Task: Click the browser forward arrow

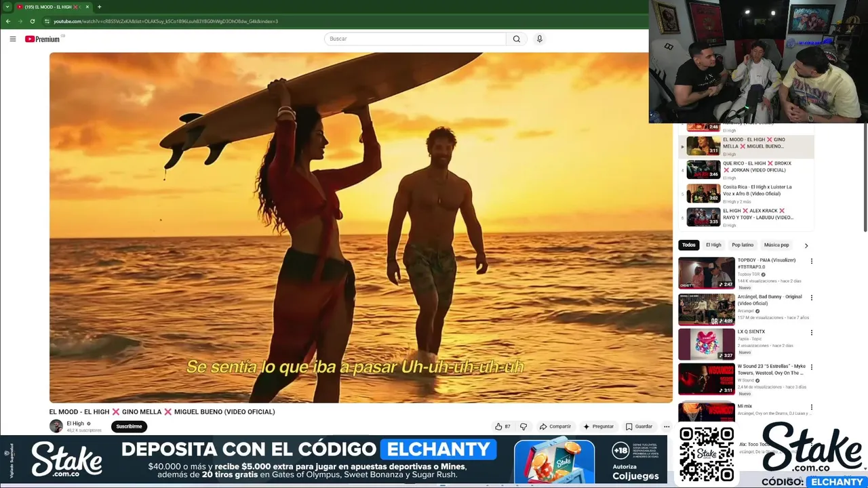Action: tap(20, 21)
